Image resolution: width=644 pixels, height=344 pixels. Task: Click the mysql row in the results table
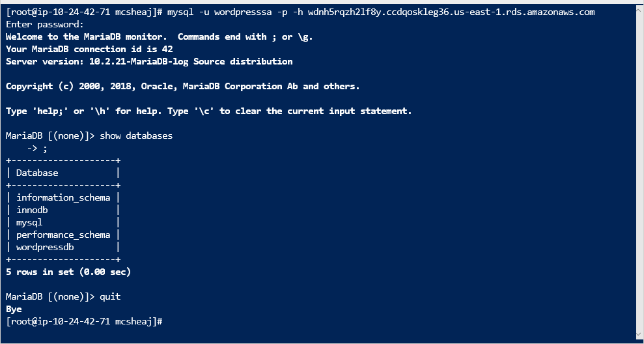pos(29,222)
